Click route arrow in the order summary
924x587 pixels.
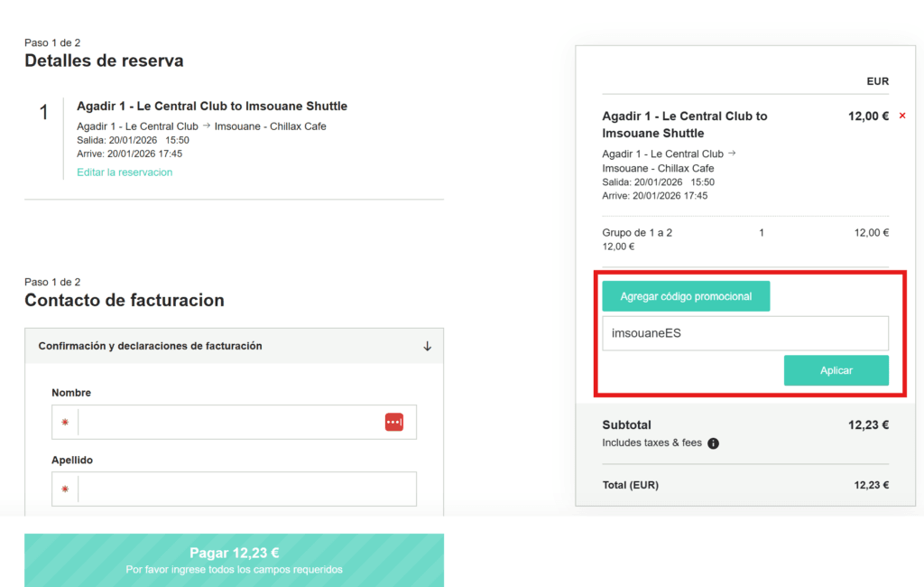pos(732,154)
